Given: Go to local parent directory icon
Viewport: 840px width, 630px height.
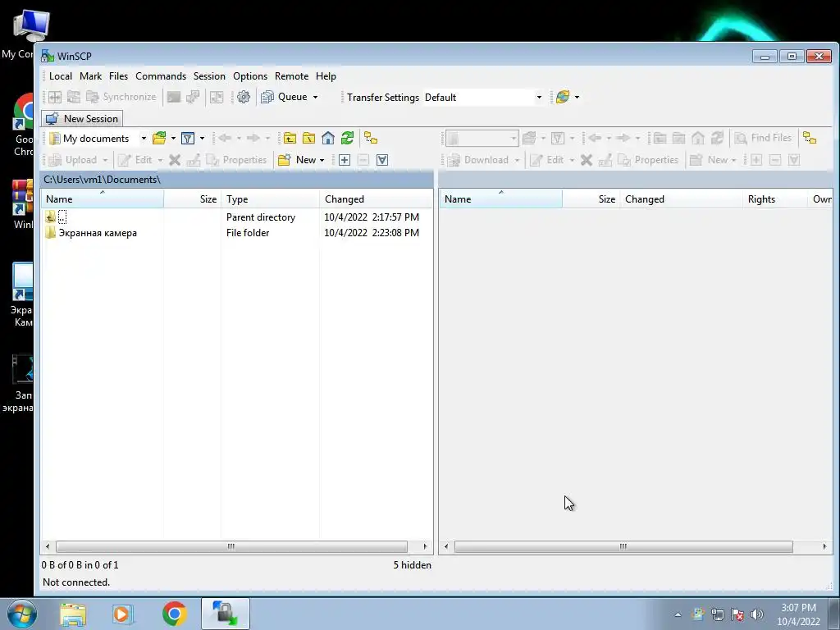Looking at the screenshot, I should (x=290, y=138).
